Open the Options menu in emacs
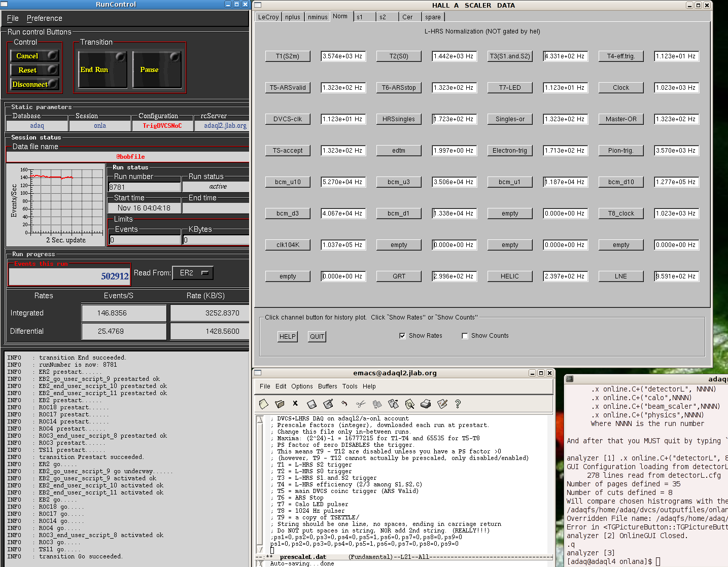The height and width of the screenshot is (567, 728). [x=302, y=386]
